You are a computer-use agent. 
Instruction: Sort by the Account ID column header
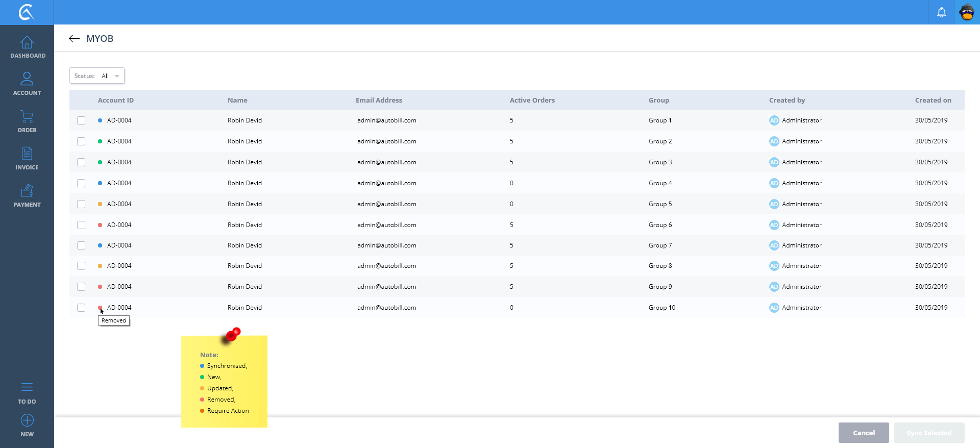[116, 101]
